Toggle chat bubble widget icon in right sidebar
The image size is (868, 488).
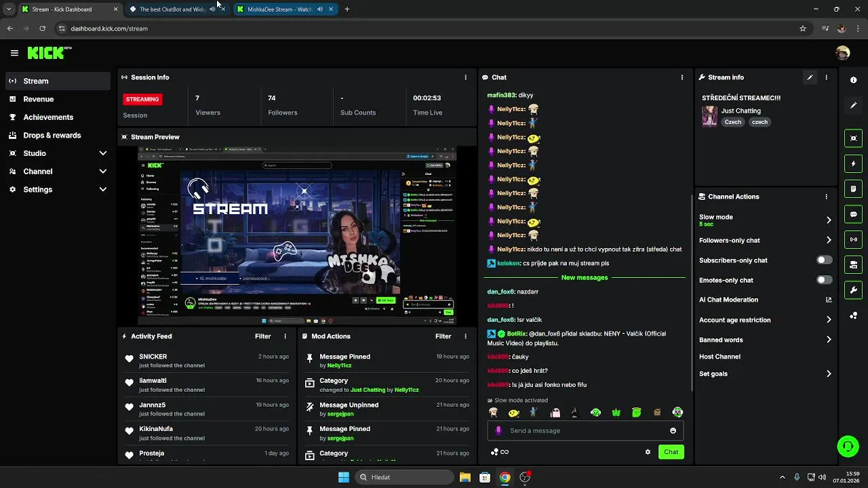coord(853,214)
